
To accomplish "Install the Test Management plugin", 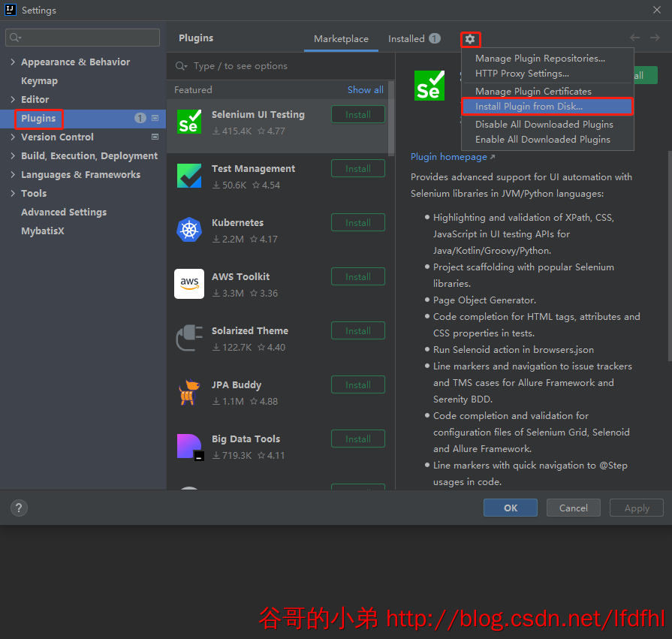I will pyautogui.click(x=358, y=168).
